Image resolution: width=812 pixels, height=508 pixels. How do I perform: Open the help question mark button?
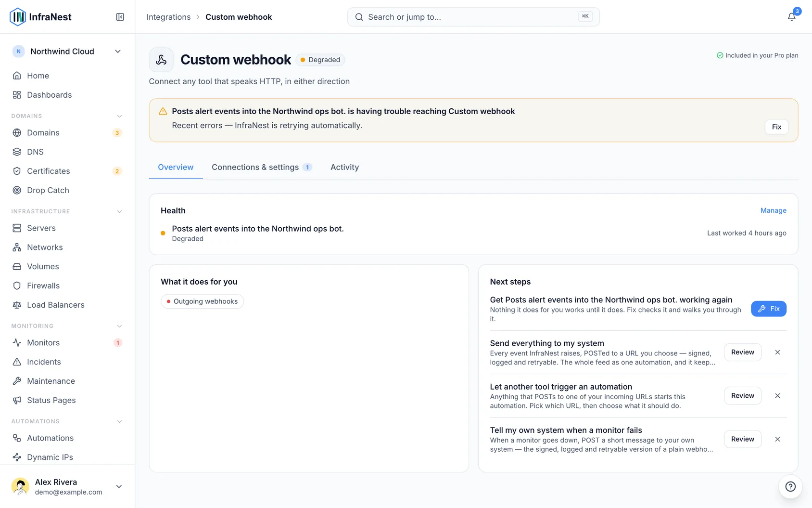[x=790, y=486]
